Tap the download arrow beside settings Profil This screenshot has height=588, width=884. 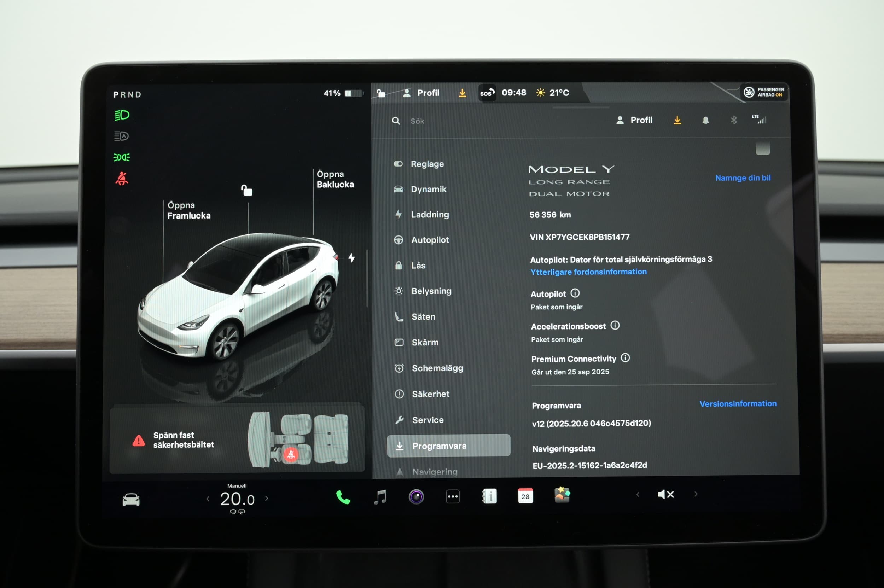(677, 120)
